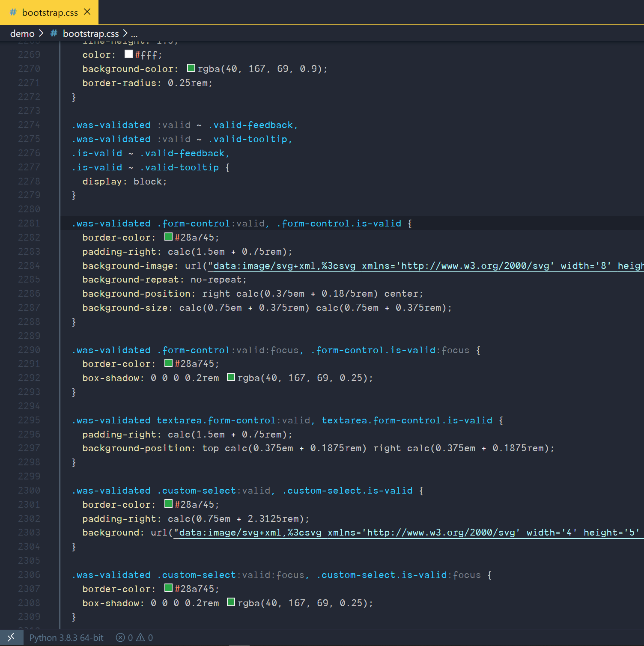Screen dimensions: 644x646
Task: Open the remote window indicator in status bar
Action: click(x=11, y=637)
